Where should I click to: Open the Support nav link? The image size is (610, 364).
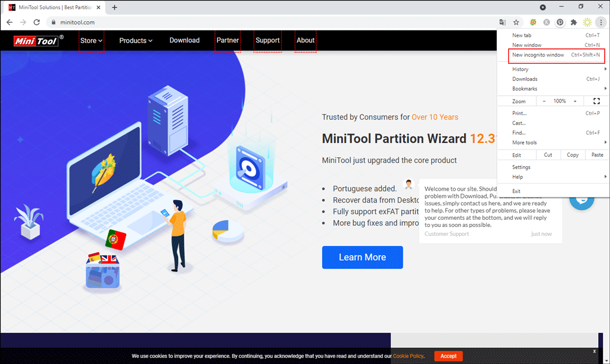[x=267, y=41]
